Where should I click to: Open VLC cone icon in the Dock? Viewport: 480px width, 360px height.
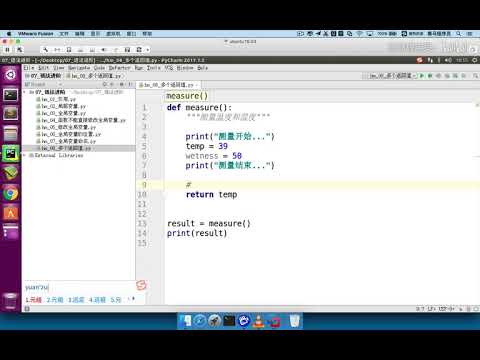pyautogui.click(x=258, y=321)
